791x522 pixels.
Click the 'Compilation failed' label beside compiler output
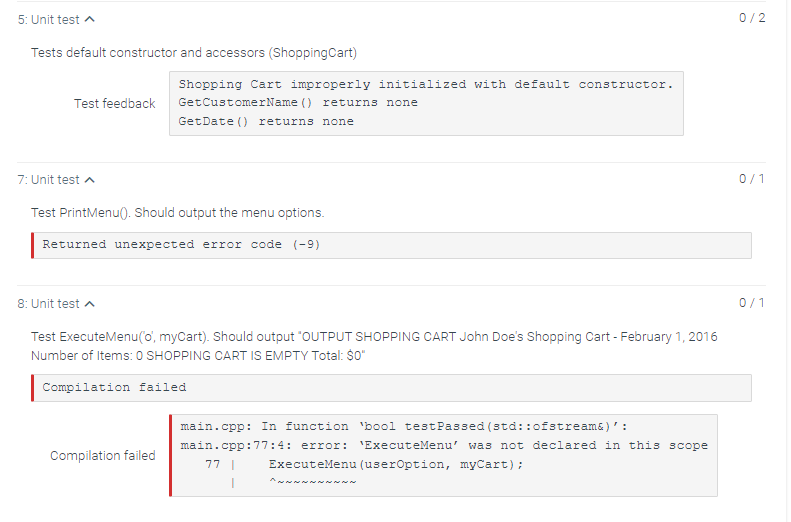pyautogui.click(x=102, y=456)
